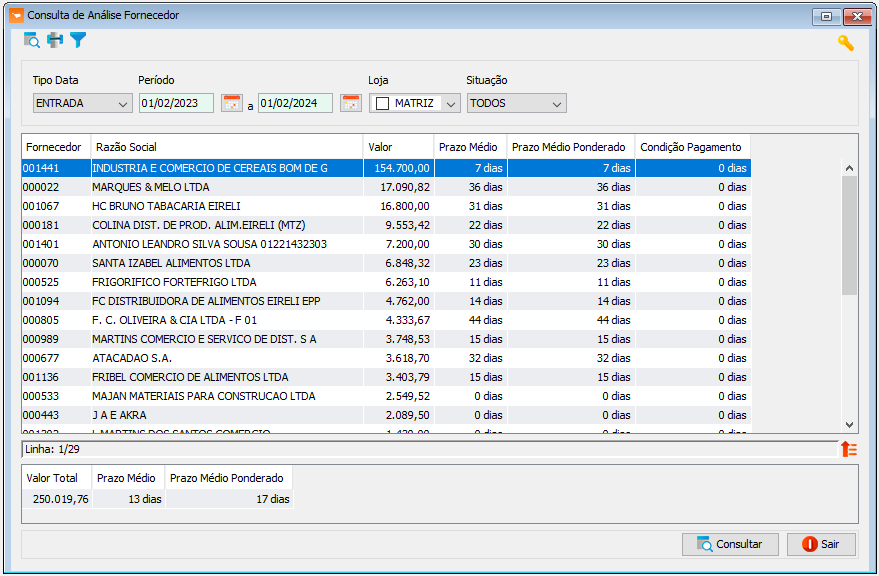Sort by Valor column header
The width and height of the screenshot is (879, 576).
click(399, 147)
